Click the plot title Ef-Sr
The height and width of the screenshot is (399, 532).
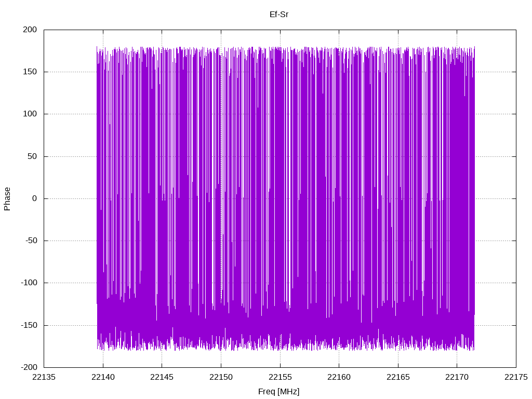(x=279, y=15)
